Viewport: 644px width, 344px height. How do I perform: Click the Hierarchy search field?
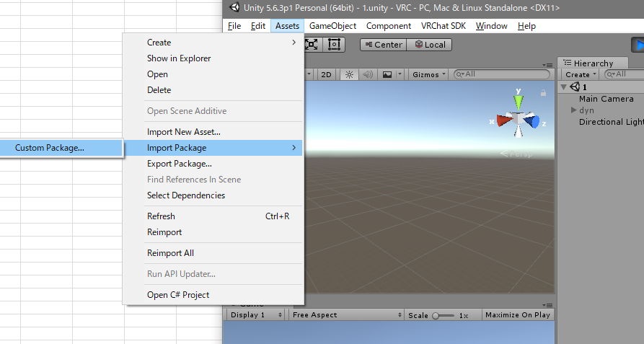click(625, 74)
